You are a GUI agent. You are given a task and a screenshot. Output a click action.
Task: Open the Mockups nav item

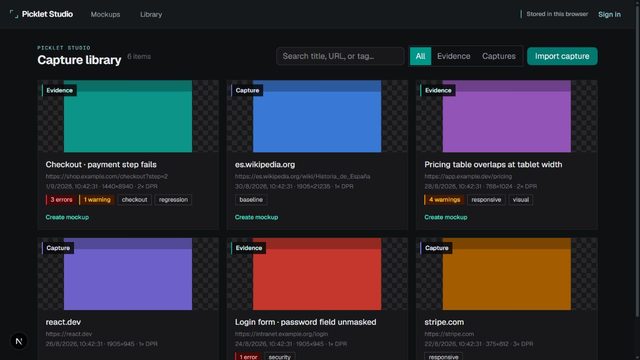[x=105, y=14]
